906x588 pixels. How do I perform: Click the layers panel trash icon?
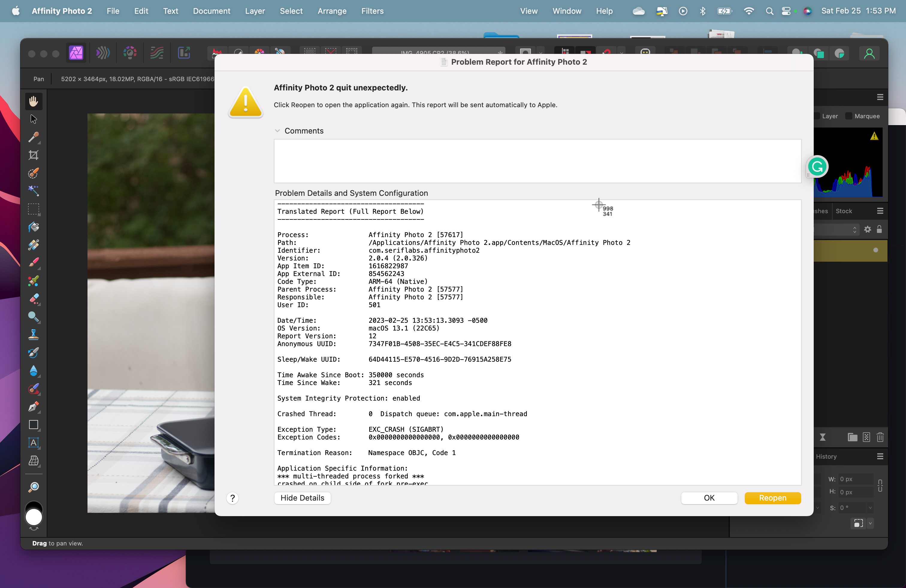(880, 437)
